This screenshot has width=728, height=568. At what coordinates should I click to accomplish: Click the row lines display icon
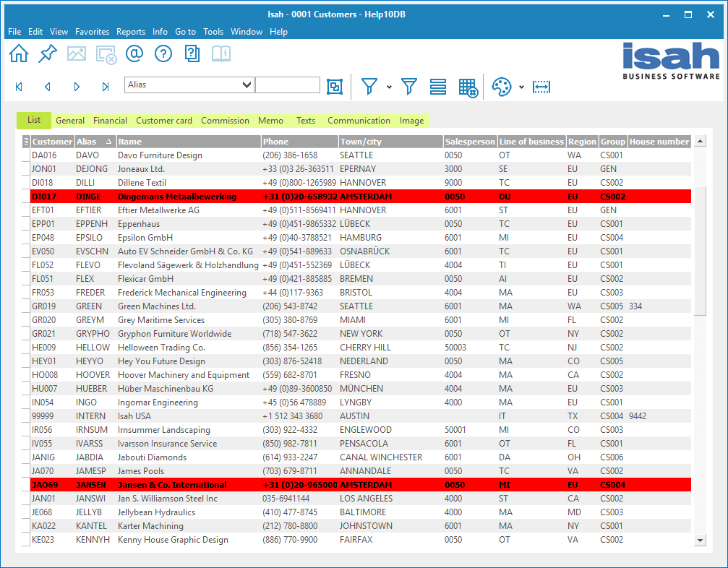tap(437, 86)
